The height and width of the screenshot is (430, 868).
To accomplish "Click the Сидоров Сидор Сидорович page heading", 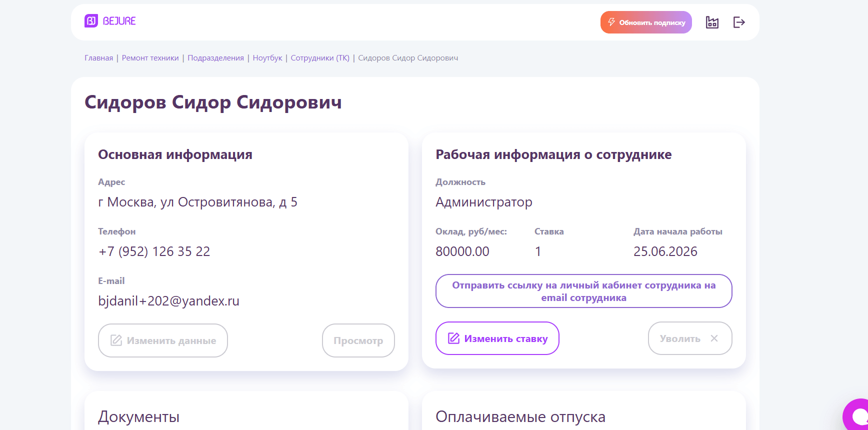I will click(x=213, y=102).
